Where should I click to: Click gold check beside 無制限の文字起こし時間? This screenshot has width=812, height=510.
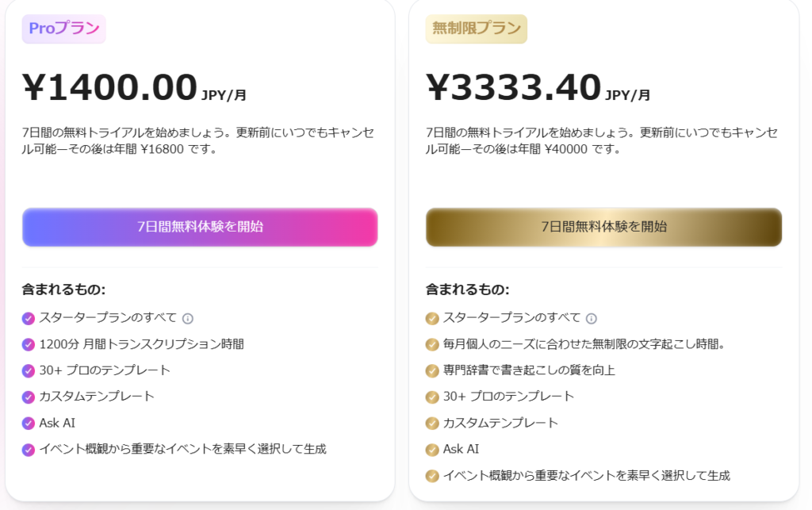432,345
